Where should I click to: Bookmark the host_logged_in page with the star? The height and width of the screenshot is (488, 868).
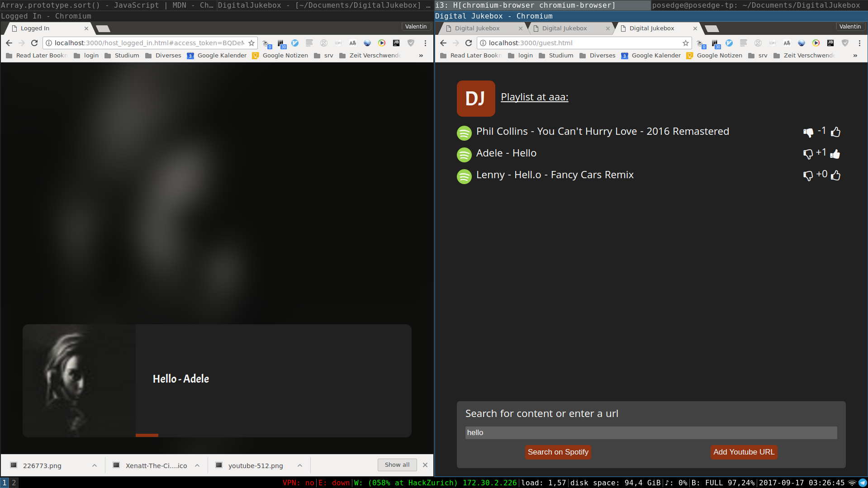[251, 43]
